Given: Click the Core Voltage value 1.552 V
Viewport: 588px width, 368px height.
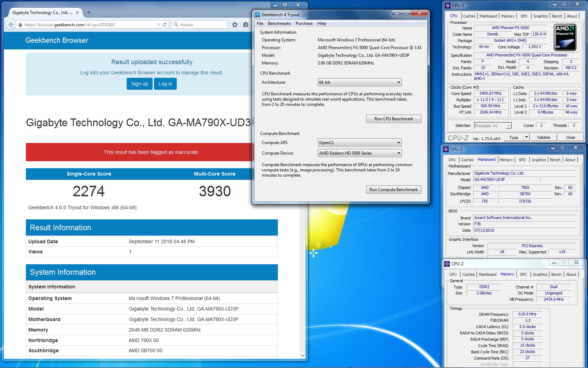Looking at the screenshot, I should (x=534, y=47).
